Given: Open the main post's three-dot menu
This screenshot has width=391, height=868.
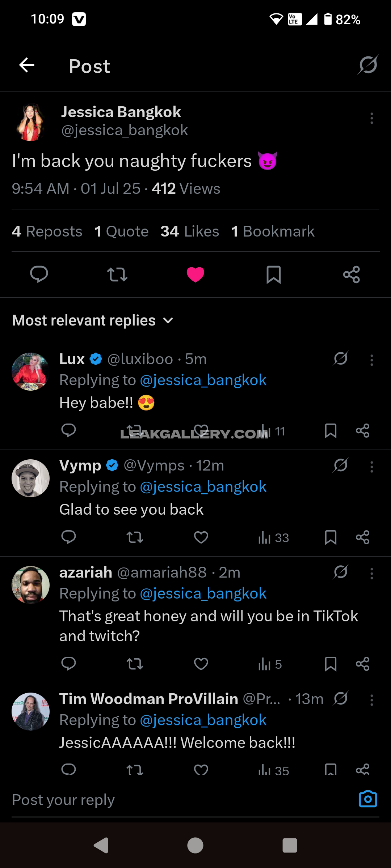Looking at the screenshot, I should point(371,118).
